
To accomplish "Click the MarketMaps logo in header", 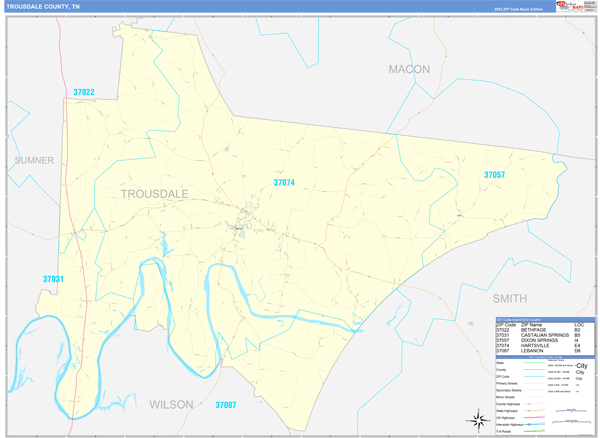I will pos(573,6).
